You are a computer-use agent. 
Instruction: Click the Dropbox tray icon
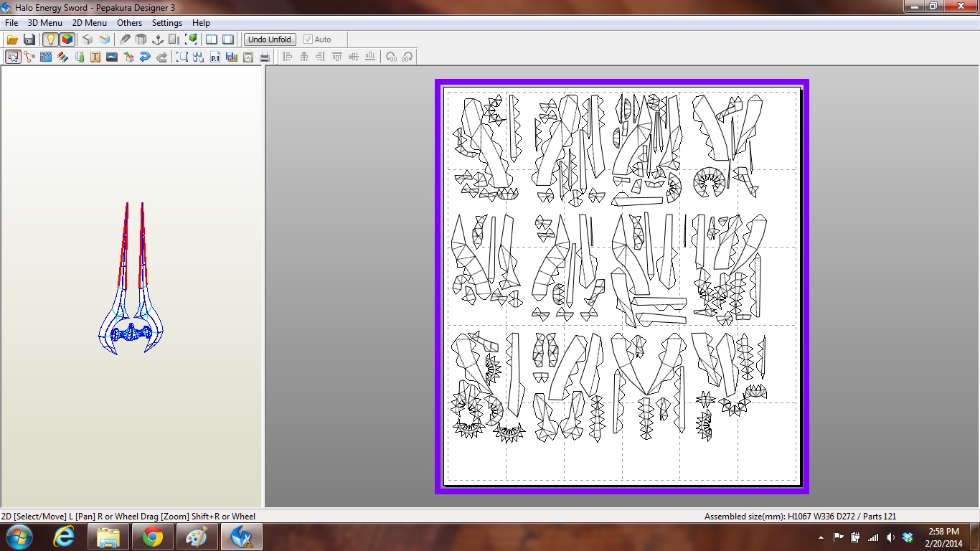[908, 537]
